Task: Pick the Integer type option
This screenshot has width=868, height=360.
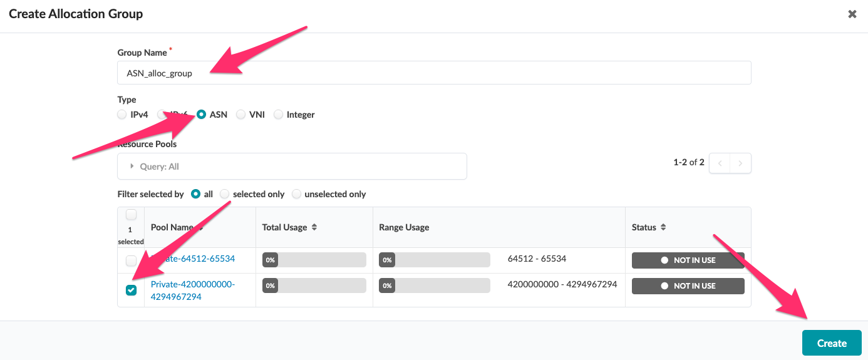Action: pos(279,115)
